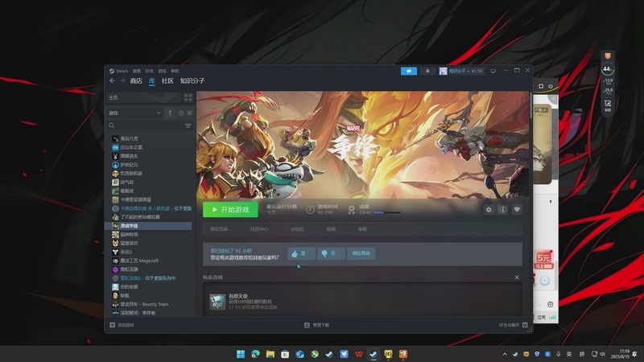Click into the library search field
This screenshot has width=644, height=362.
[x=146, y=125]
